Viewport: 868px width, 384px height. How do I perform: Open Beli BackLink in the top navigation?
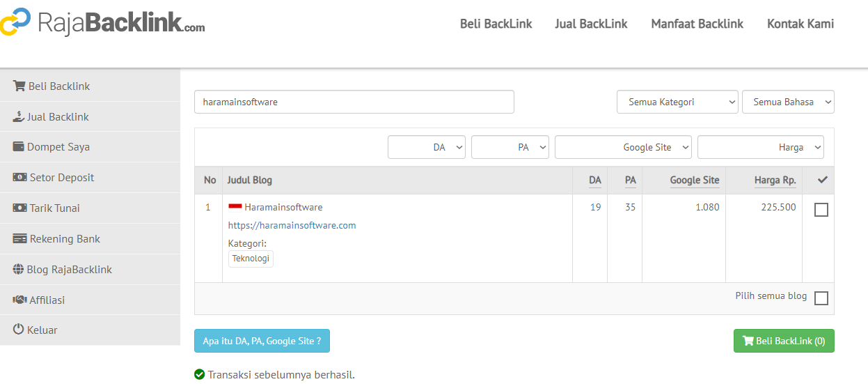tap(496, 24)
